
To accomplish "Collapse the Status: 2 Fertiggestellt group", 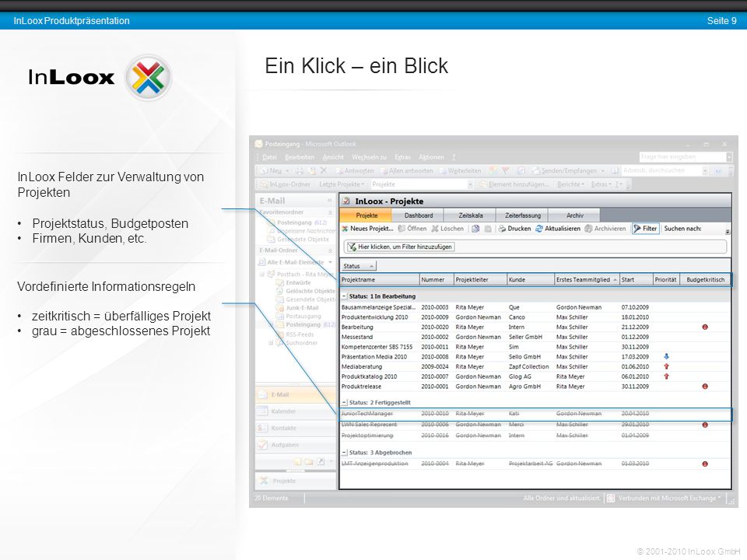I will 345,402.
